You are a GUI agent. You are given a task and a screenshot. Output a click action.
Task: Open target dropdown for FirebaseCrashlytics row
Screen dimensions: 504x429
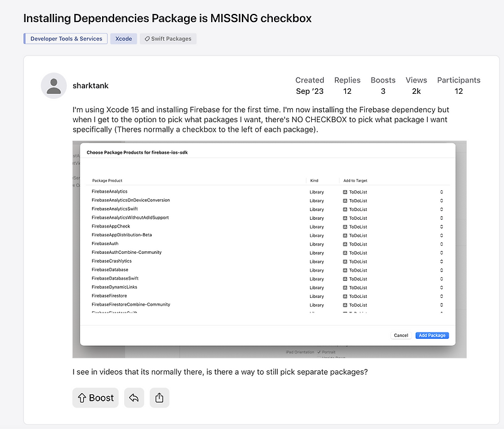point(442,261)
